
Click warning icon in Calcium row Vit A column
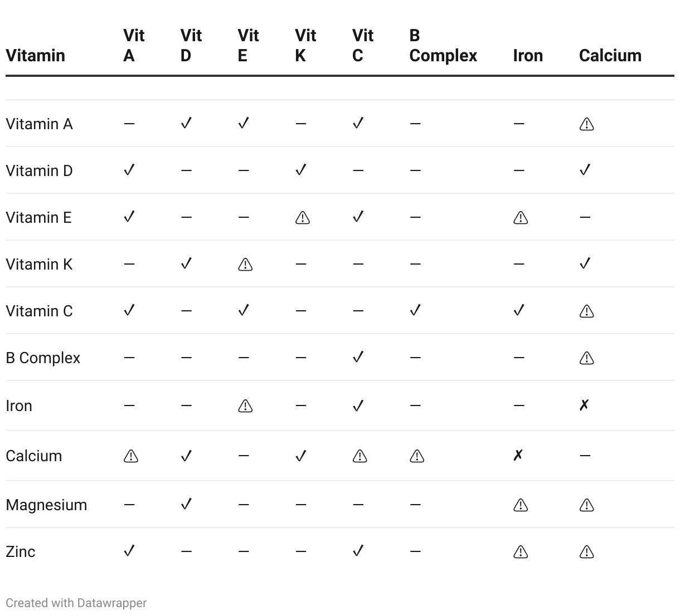(x=130, y=456)
